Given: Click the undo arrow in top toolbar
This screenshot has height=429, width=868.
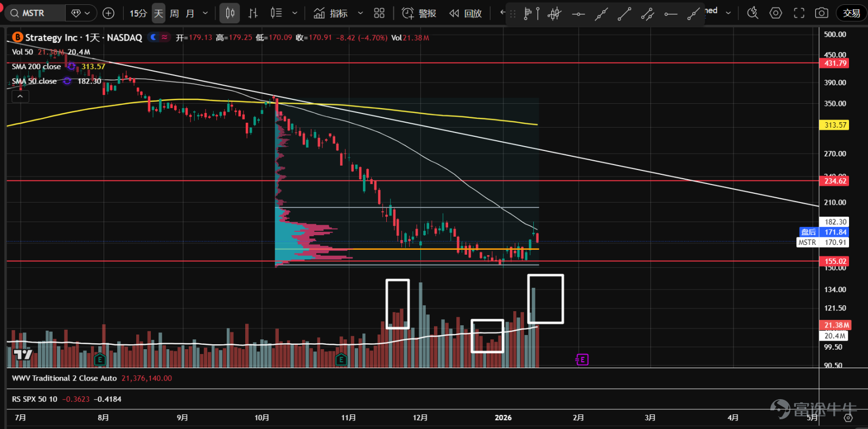Looking at the screenshot, I should click(502, 12).
